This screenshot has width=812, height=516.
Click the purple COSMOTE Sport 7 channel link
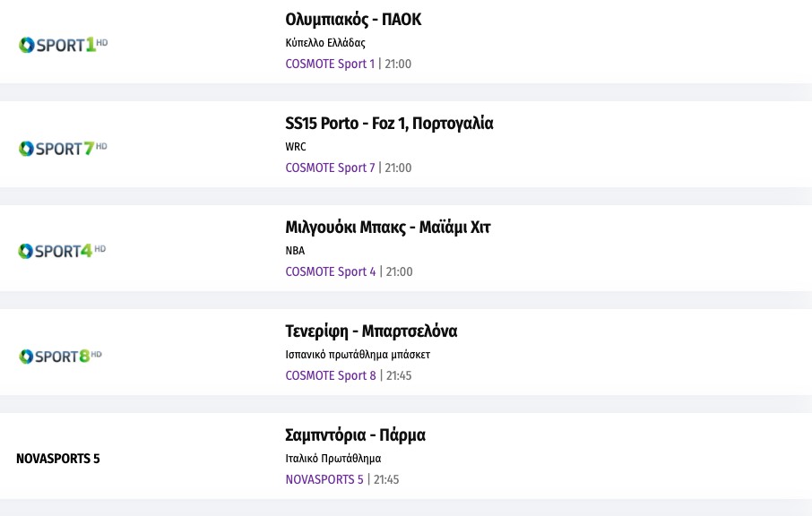(330, 168)
